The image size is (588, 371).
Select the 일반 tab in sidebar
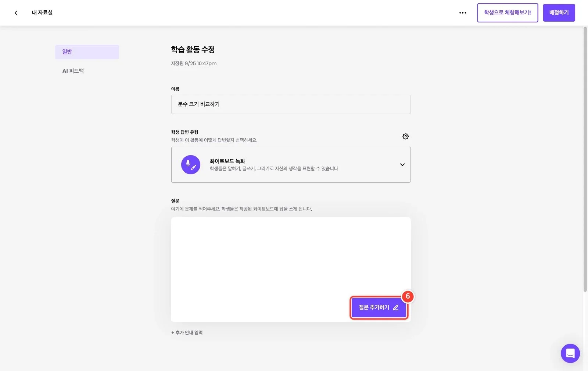(x=87, y=52)
